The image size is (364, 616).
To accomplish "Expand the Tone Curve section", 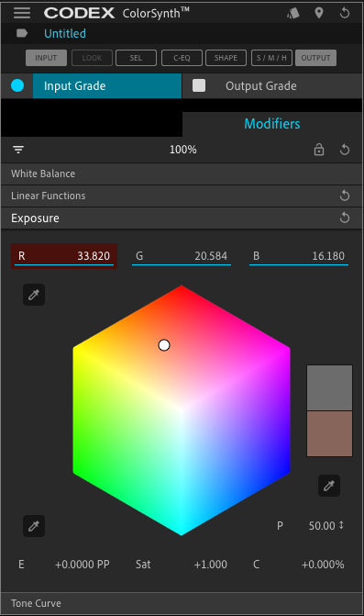I will [x=182, y=603].
